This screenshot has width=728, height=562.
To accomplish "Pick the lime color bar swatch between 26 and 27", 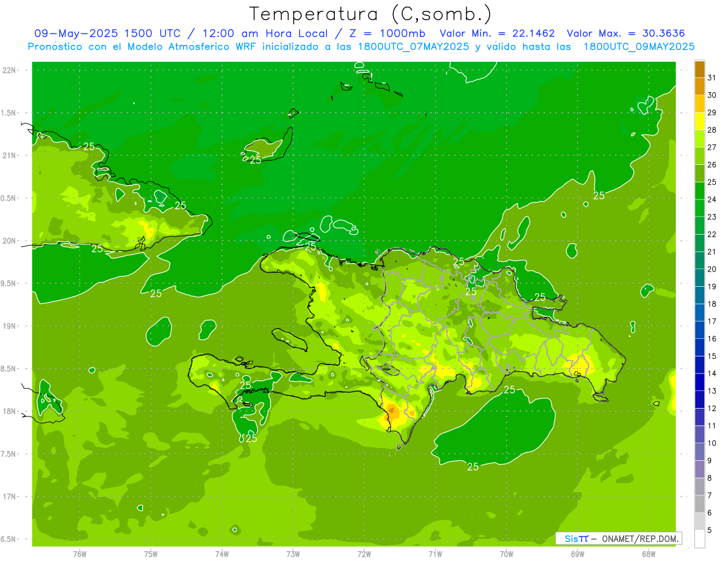I will [x=699, y=156].
